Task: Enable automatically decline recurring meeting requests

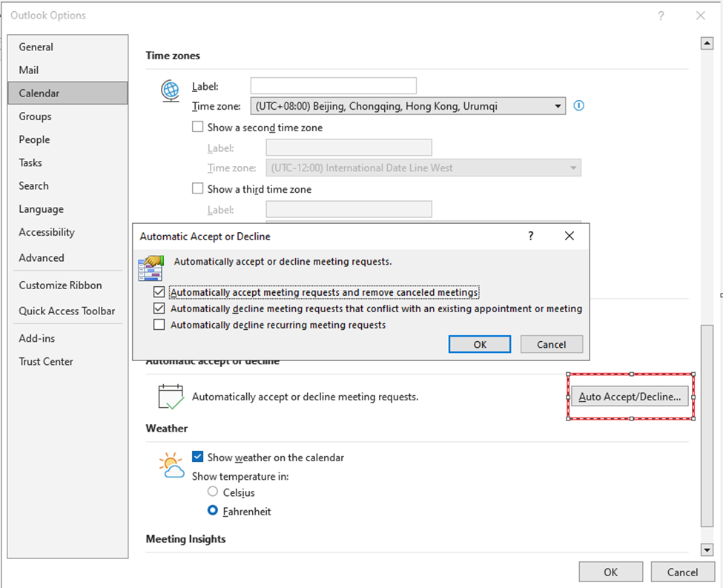Action: tap(159, 325)
